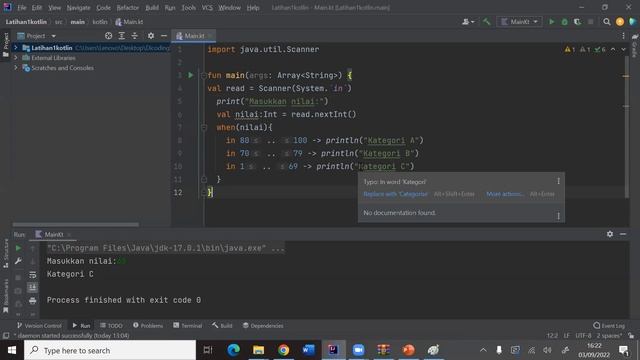
Task: Open the MainKt run configuration dropdown
Action: [x=519, y=22]
